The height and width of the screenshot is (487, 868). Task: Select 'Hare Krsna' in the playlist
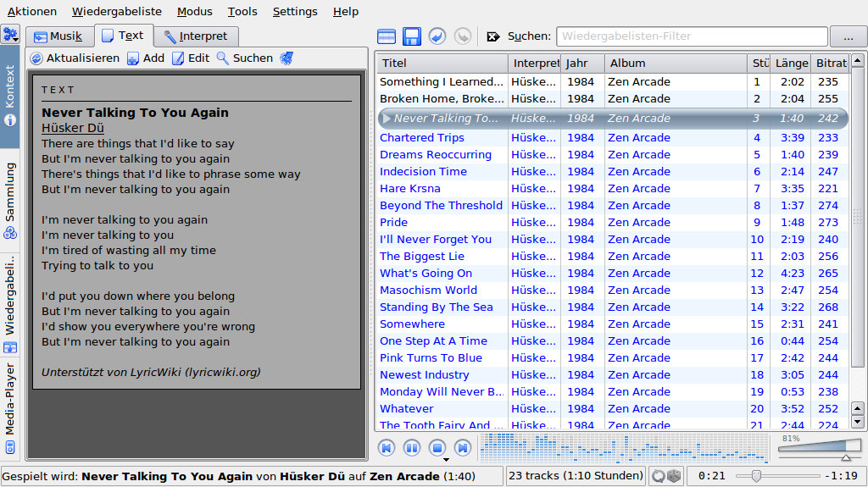coord(613,189)
